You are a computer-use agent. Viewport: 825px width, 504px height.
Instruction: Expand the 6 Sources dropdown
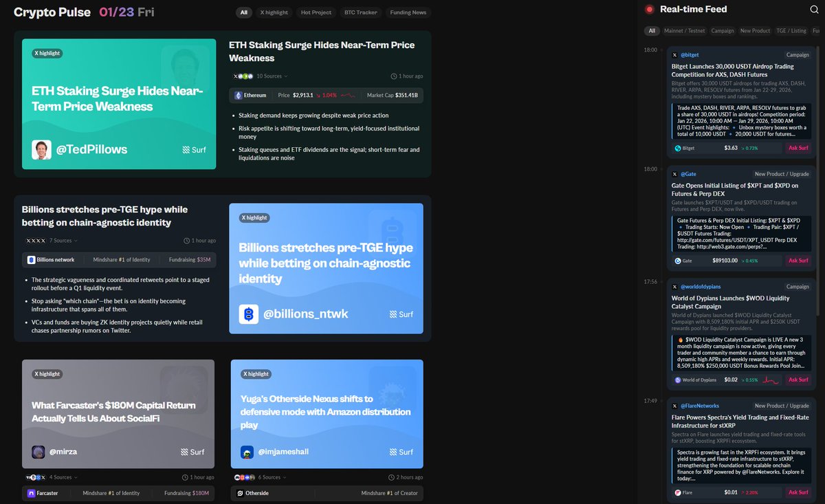(x=273, y=477)
